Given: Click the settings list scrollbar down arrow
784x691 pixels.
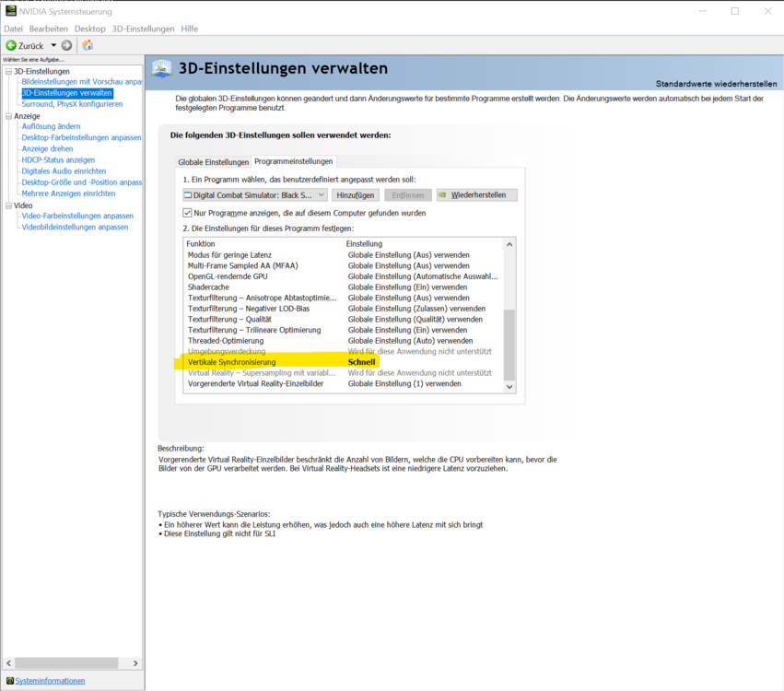Looking at the screenshot, I should pyautogui.click(x=509, y=386).
